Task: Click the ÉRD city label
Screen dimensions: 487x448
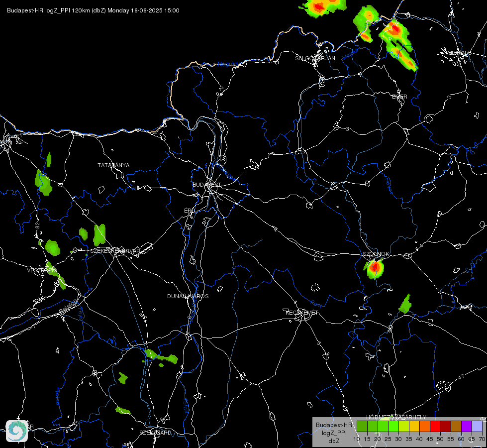Action: click(x=190, y=211)
